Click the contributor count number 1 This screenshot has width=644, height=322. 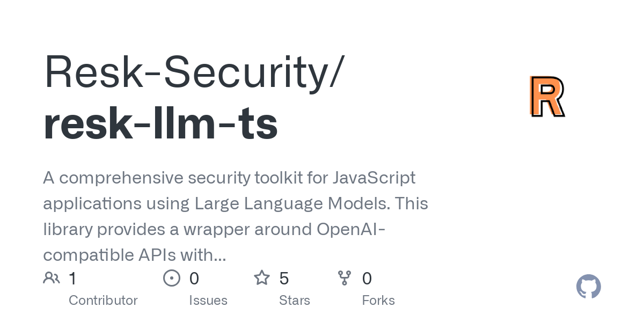[73, 279]
